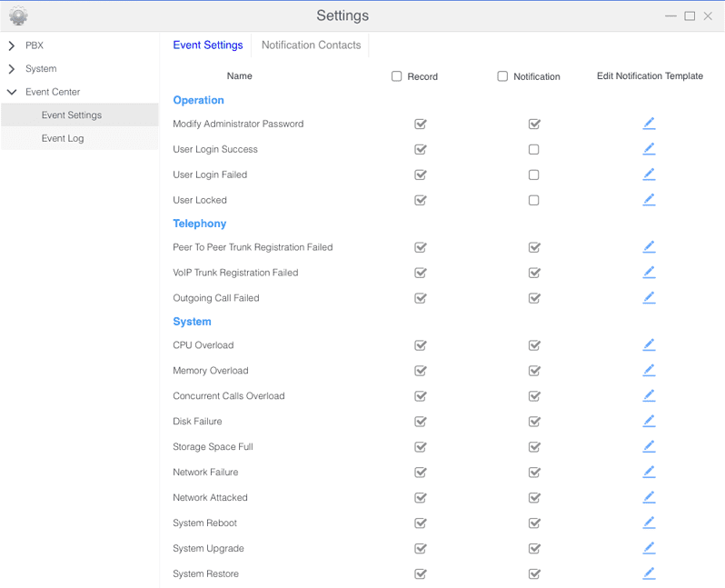This screenshot has height=588, width=725.
Task: Edit template for Modify Administrator Password
Action: (649, 124)
